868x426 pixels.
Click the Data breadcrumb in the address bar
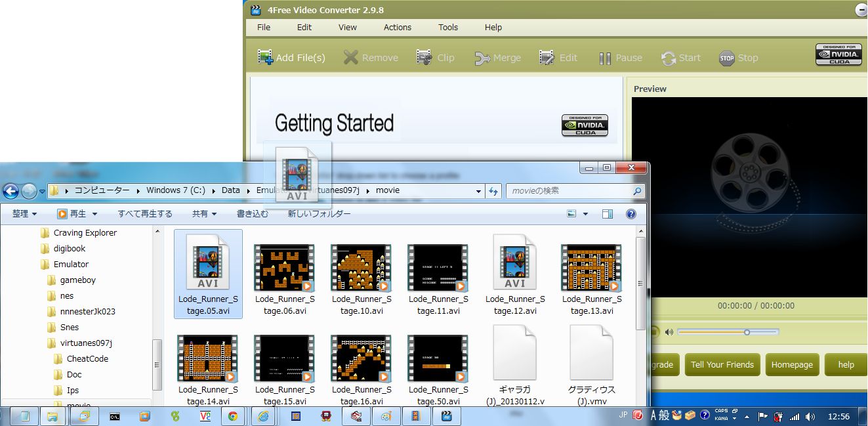[230, 190]
